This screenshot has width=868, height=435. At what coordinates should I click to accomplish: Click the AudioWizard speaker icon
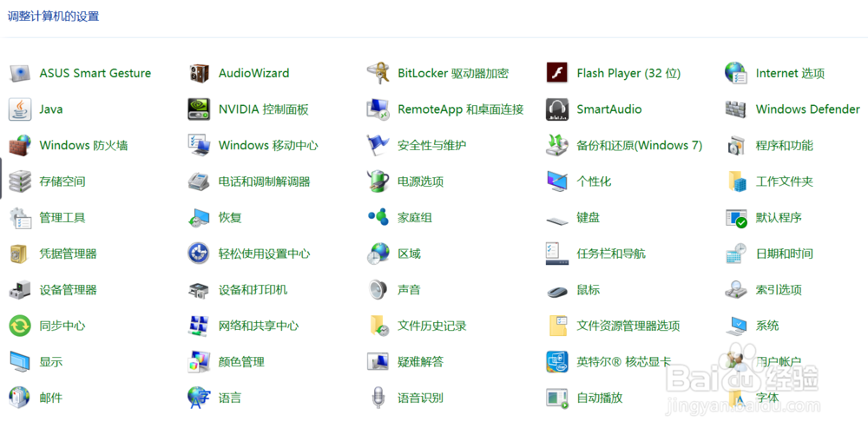coord(199,73)
